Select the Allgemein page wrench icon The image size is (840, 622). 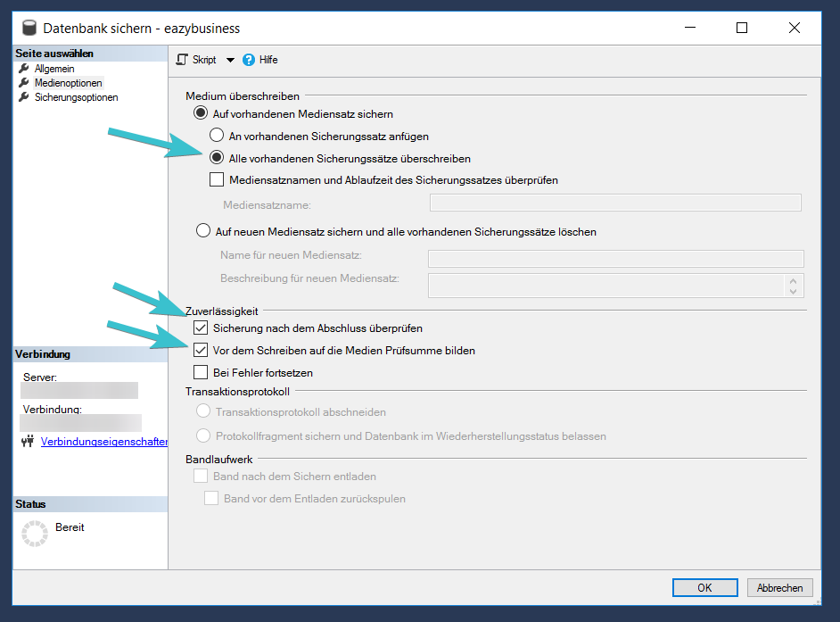24,69
